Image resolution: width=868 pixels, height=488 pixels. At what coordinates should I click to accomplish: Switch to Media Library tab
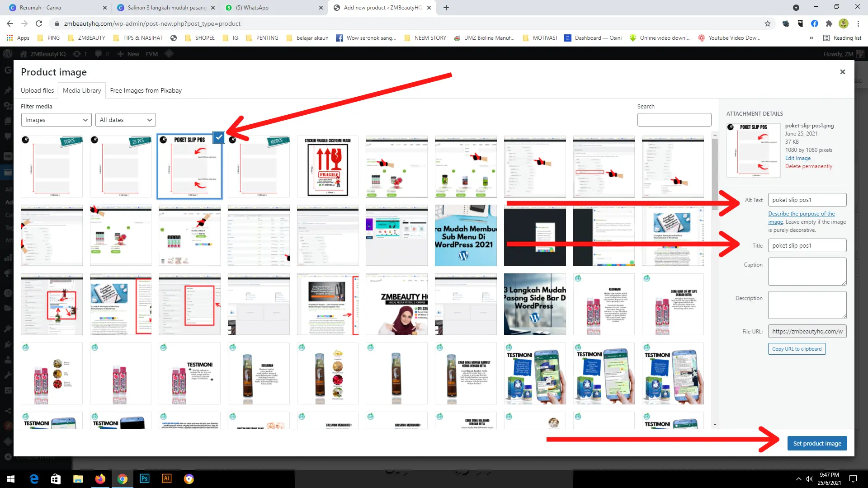click(82, 90)
